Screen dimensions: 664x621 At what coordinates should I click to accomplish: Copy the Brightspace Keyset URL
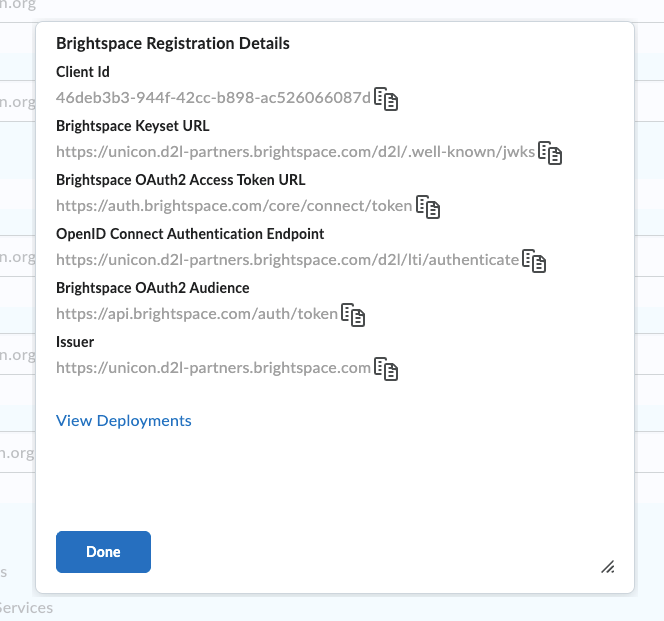pyautogui.click(x=550, y=153)
